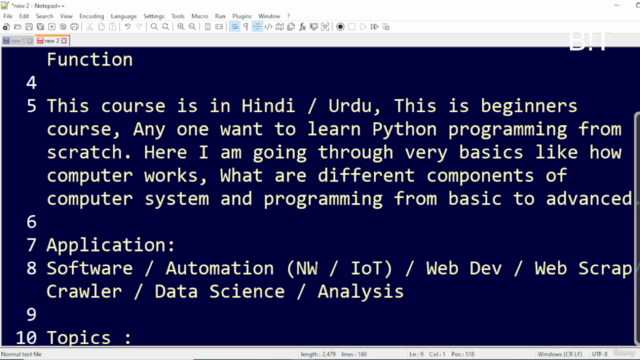Click the Print toolbar icon
Screen dimensions: 640x360
75,27
